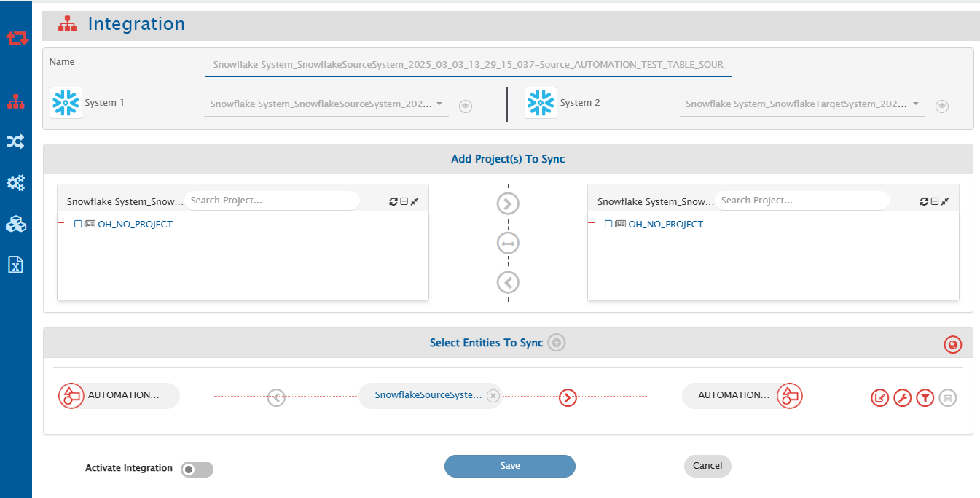Check OH_NO_PROJECT in the left project panel

[x=78, y=225]
